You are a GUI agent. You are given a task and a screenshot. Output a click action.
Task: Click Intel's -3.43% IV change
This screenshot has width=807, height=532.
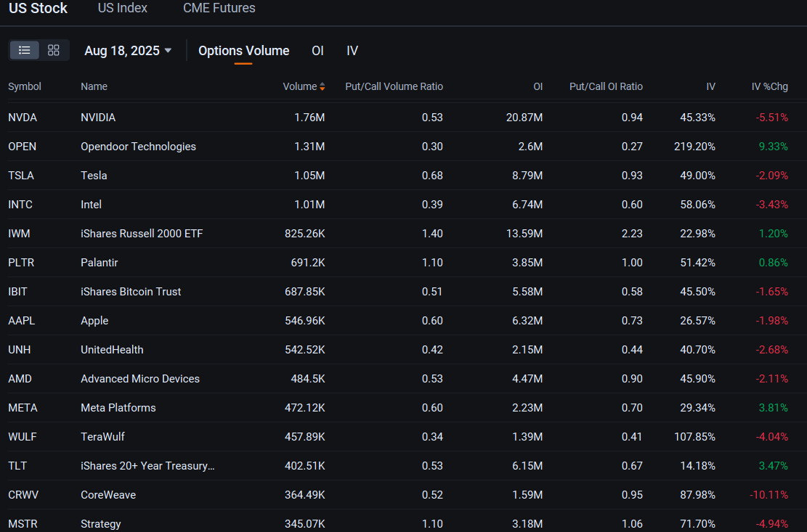[772, 205]
